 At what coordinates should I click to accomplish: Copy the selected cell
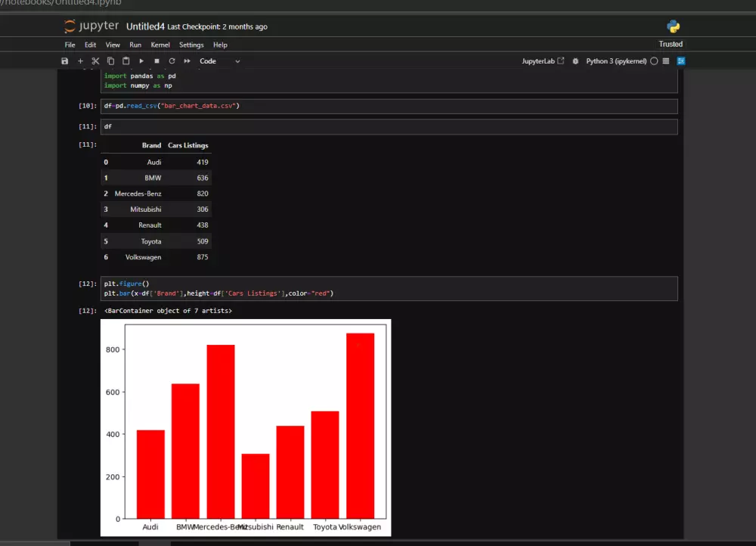110,61
